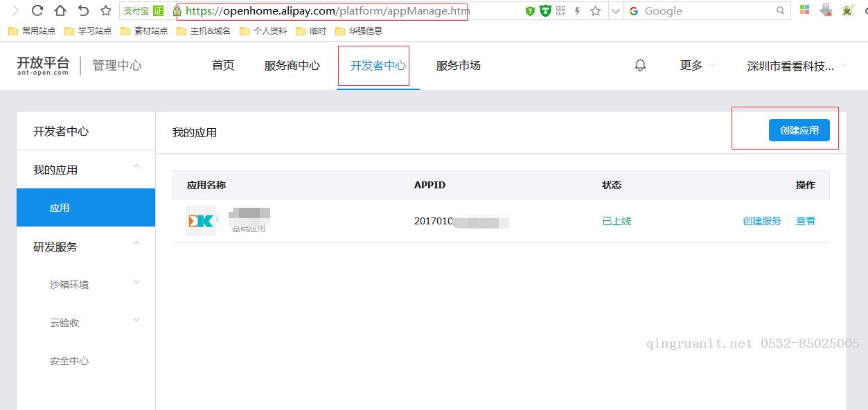Screen dimensions: 868x410
Task: Click the 我的应用 panel title
Action: pyautogui.click(x=195, y=132)
